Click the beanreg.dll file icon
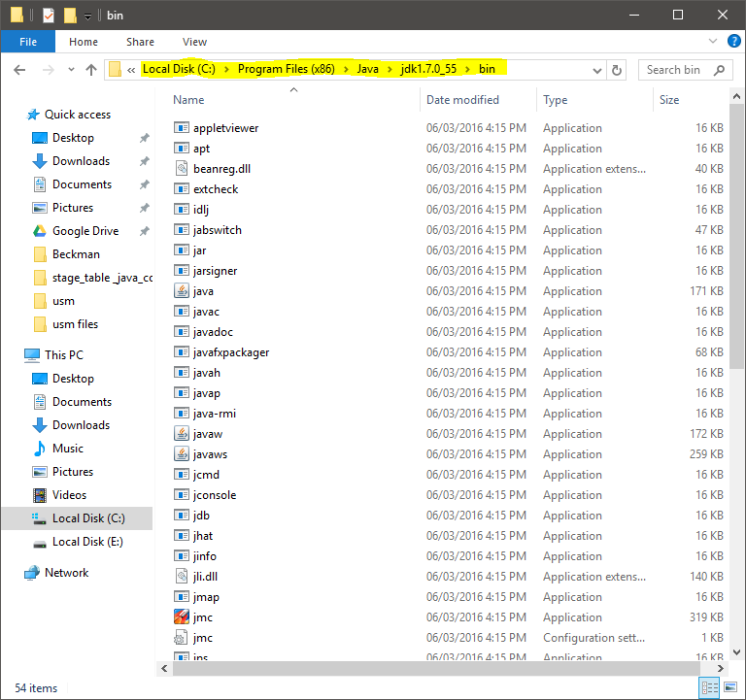 182,169
